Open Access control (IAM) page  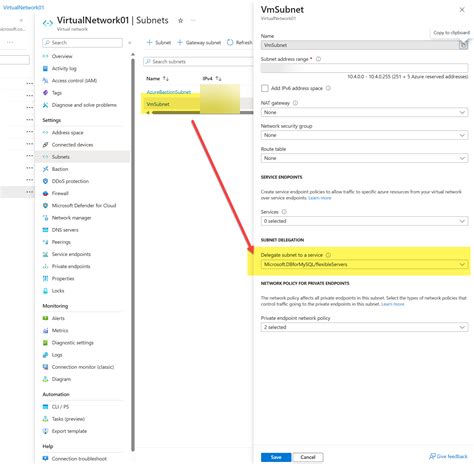(x=74, y=81)
